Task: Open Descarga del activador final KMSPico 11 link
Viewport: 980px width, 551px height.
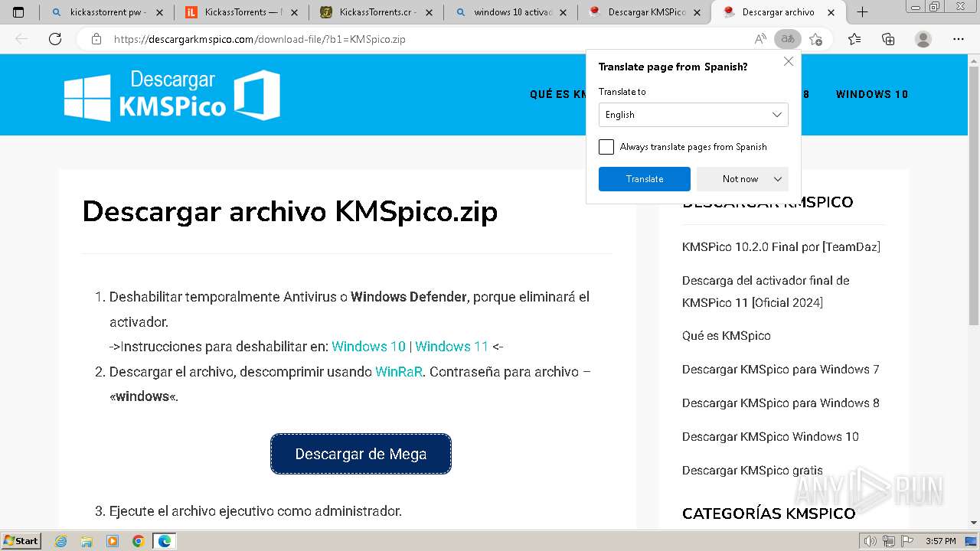Action: 766,292
